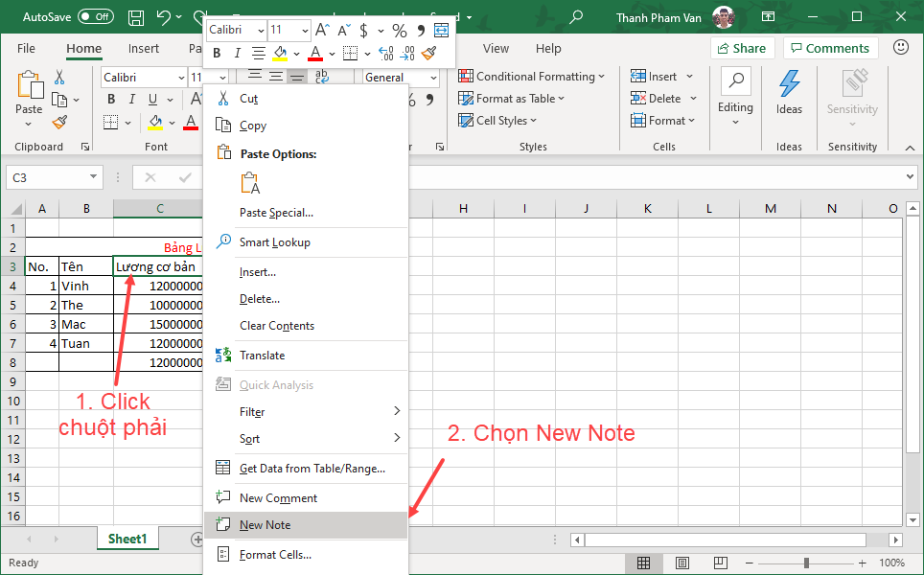Choose New Note from the context menu
924x575 pixels.
(306, 525)
